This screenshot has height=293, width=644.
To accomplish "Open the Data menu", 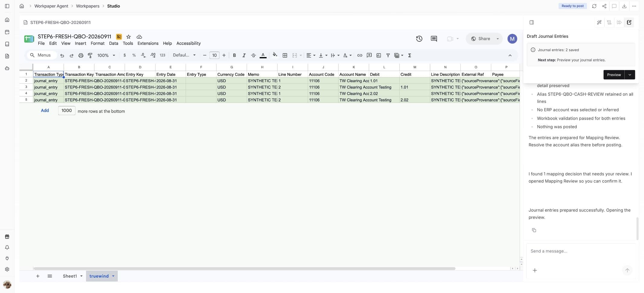I will (114, 43).
